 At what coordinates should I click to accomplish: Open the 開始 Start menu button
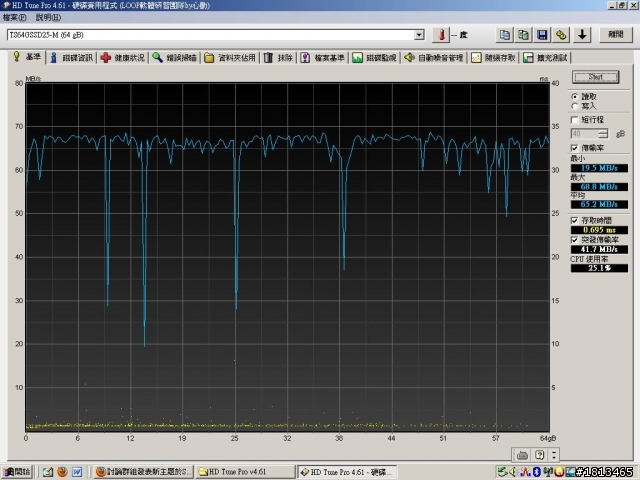17,472
